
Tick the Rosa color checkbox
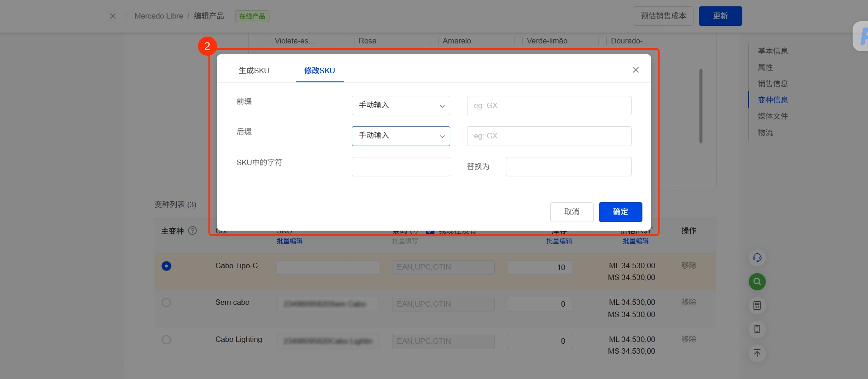[350, 41]
